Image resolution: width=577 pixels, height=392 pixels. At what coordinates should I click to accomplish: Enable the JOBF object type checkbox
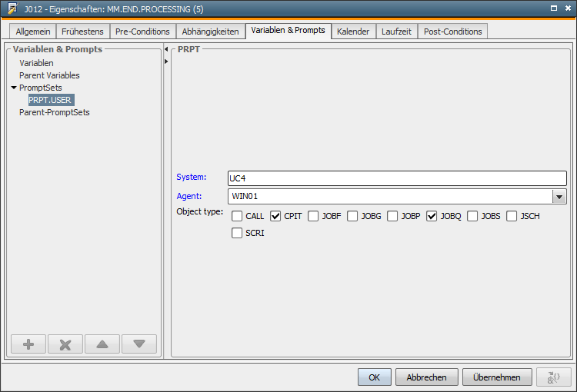coord(314,216)
